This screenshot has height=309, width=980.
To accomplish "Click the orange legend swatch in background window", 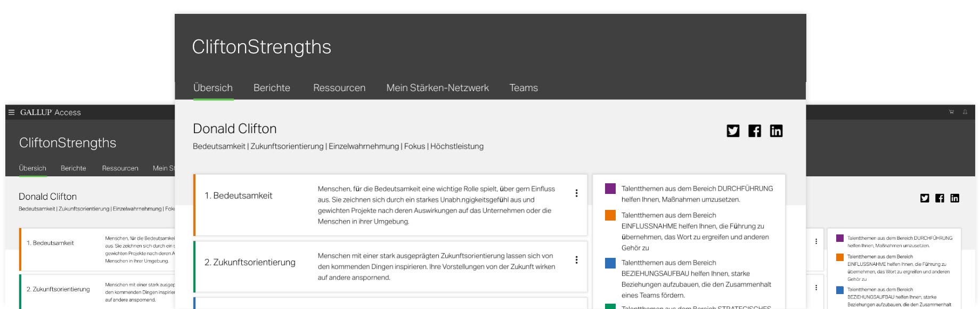I will (840, 257).
